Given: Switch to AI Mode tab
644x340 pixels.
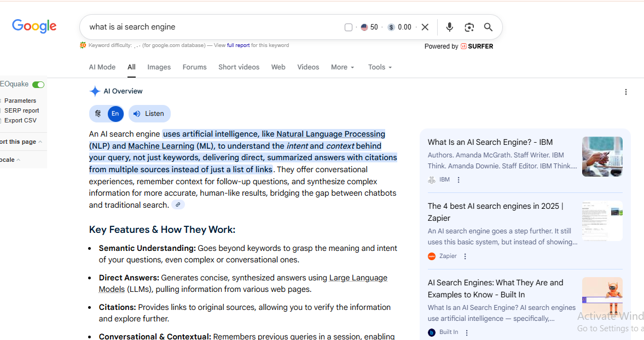Looking at the screenshot, I should 102,67.
